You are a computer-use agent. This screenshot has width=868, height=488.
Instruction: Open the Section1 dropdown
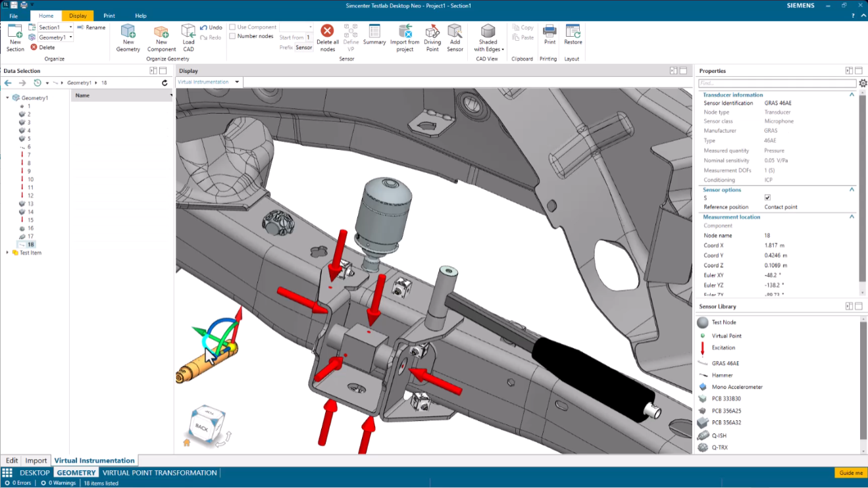pos(70,28)
